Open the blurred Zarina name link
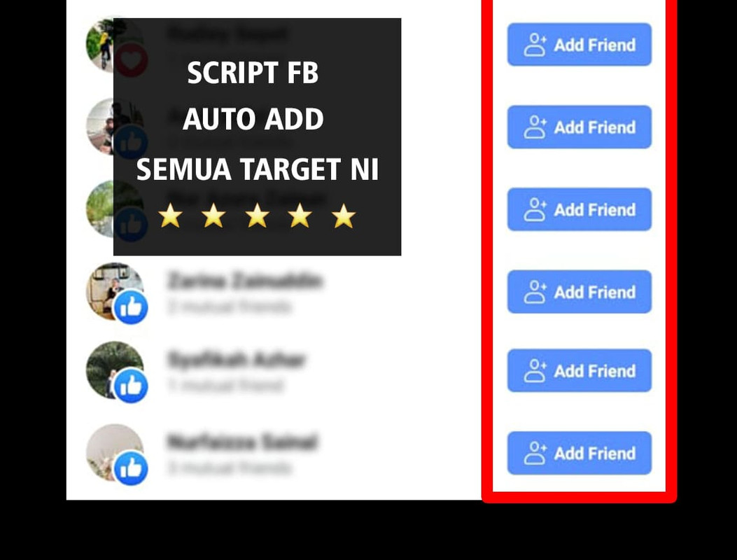 245,281
